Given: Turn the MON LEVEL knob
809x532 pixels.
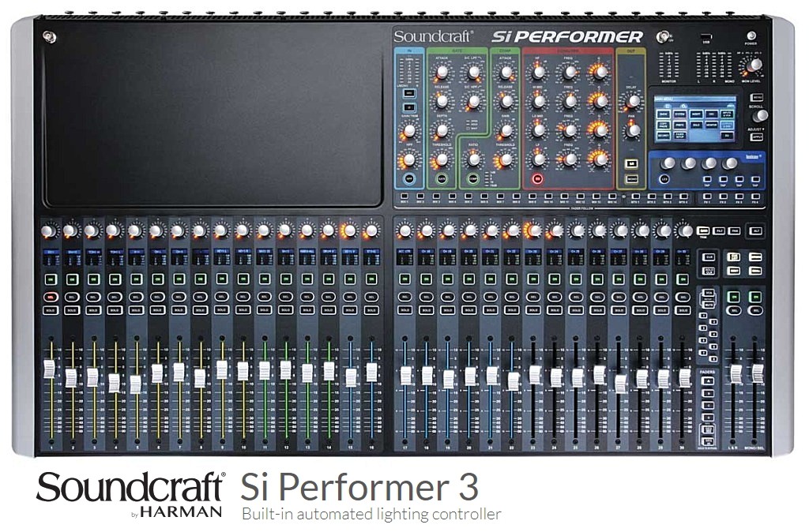Looking at the screenshot, I should point(755,65).
